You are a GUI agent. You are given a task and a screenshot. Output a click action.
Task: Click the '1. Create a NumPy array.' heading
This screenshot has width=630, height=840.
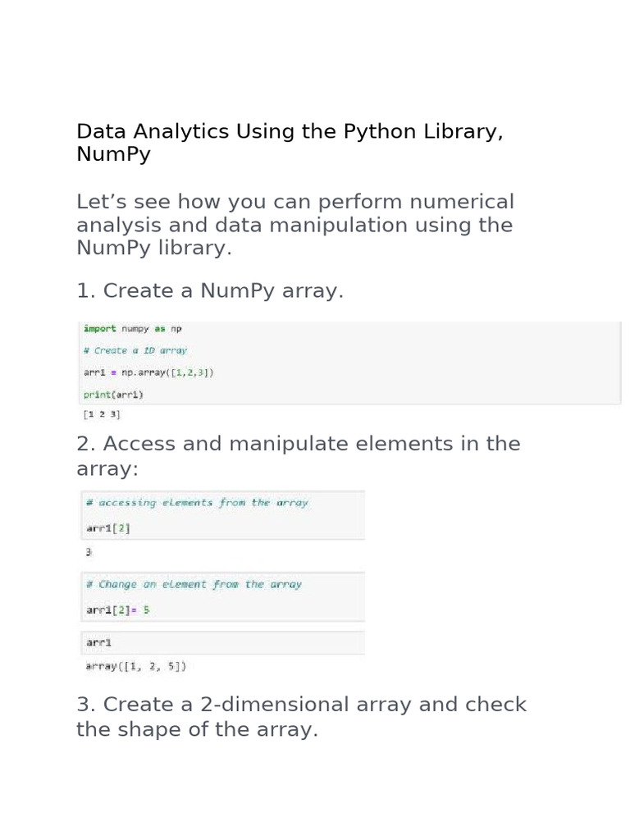(209, 291)
